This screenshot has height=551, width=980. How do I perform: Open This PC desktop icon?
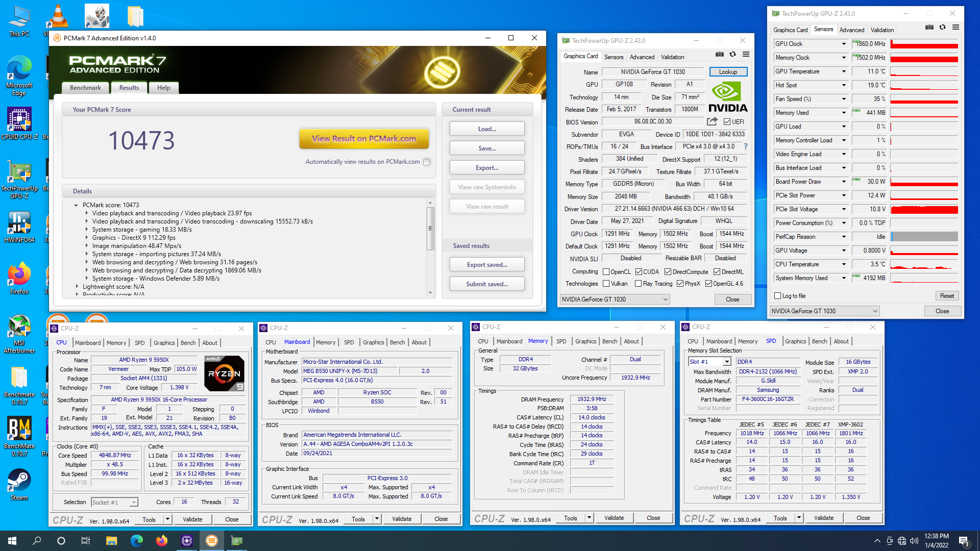point(19,21)
